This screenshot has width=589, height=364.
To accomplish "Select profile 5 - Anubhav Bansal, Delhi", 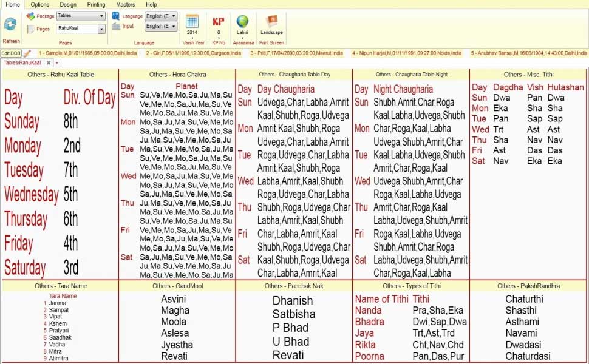I will (x=529, y=53).
